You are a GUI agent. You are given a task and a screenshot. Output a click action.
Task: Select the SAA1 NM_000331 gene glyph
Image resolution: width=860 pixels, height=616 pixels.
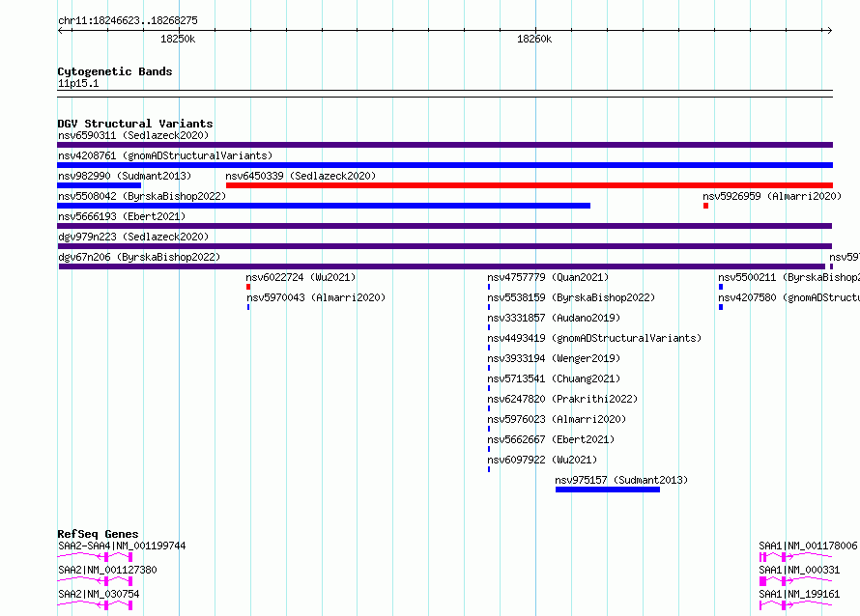click(x=796, y=581)
